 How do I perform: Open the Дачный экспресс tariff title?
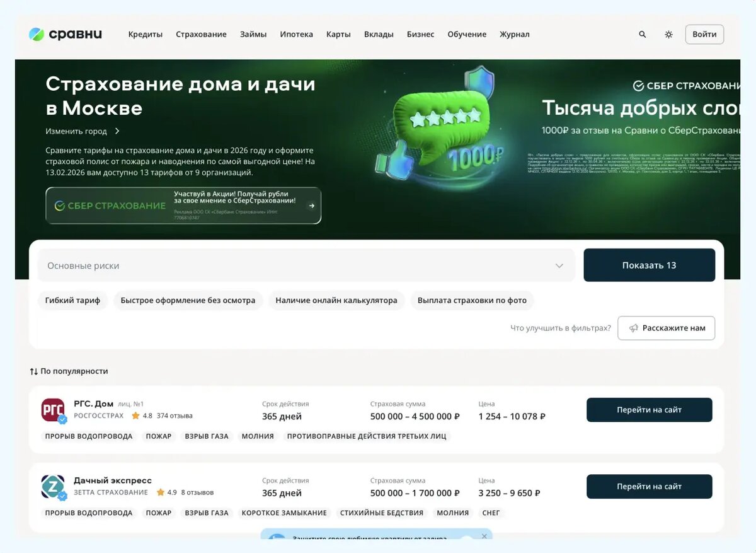click(x=113, y=480)
